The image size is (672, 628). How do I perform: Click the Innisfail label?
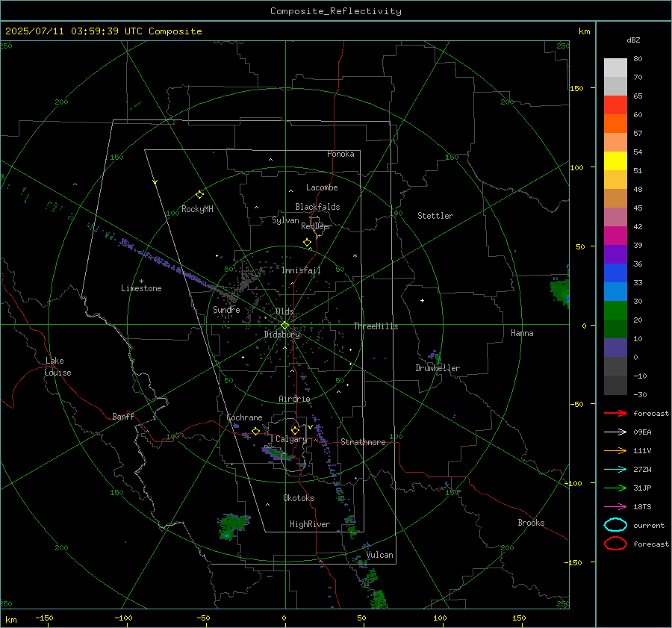(x=301, y=270)
